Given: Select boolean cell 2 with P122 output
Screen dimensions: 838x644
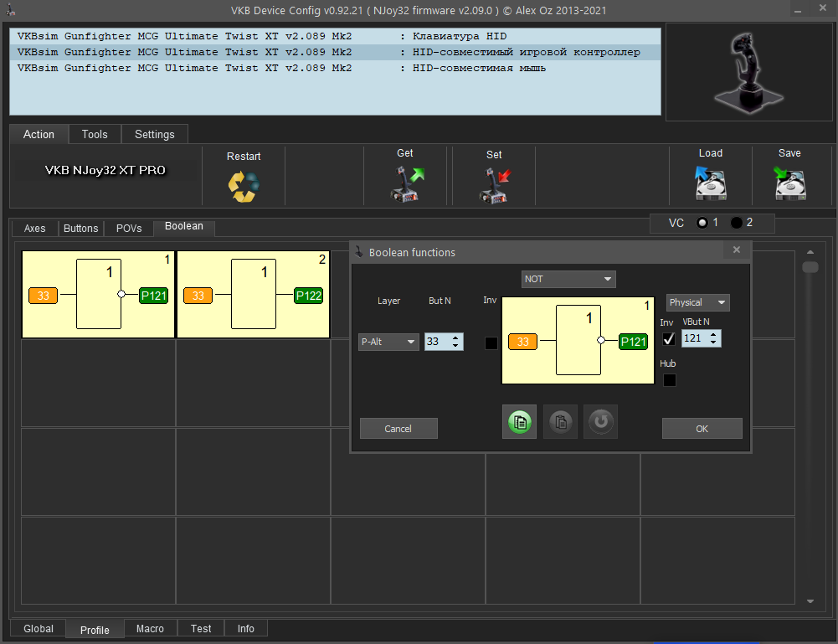Looking at the screenshot, I should tap(254, 295).
